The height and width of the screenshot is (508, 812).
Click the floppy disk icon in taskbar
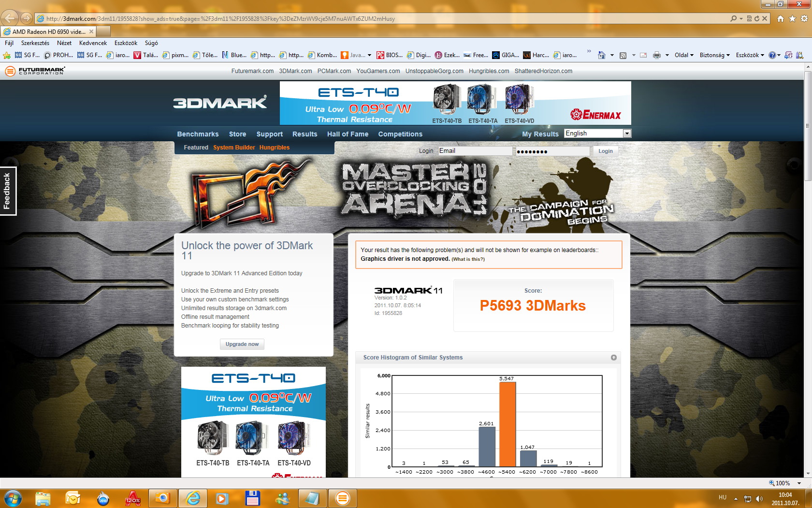253,498
